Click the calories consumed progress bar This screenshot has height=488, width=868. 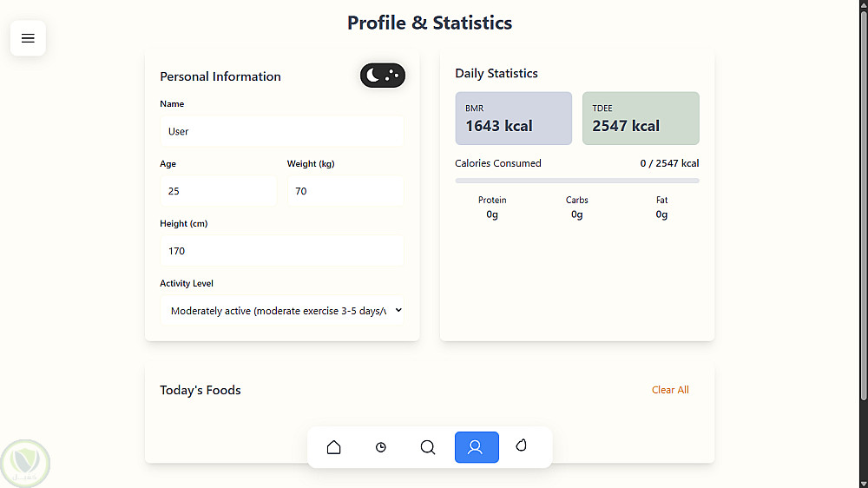pos(576,181)
